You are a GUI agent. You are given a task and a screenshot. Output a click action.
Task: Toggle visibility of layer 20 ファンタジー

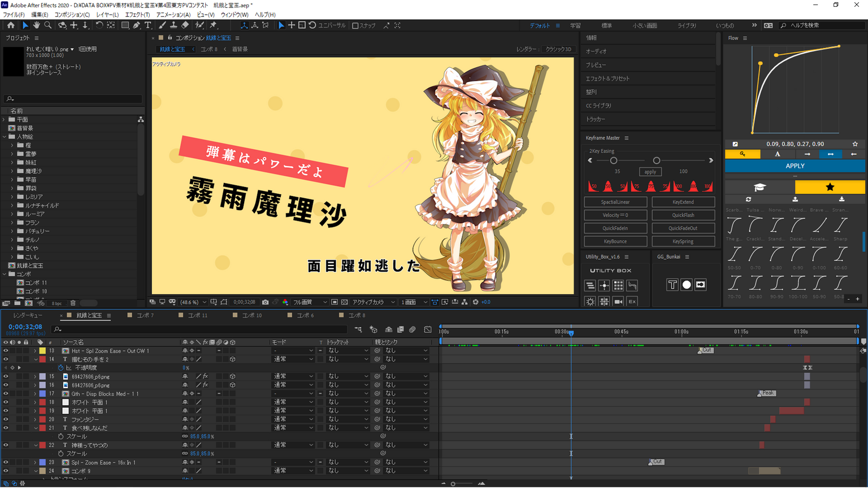pos(6,420)
